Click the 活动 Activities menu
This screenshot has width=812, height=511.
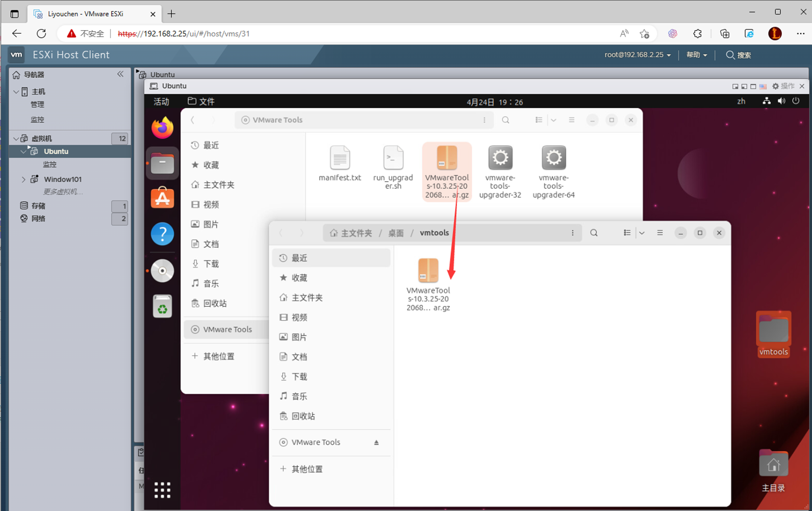(161, 102)
